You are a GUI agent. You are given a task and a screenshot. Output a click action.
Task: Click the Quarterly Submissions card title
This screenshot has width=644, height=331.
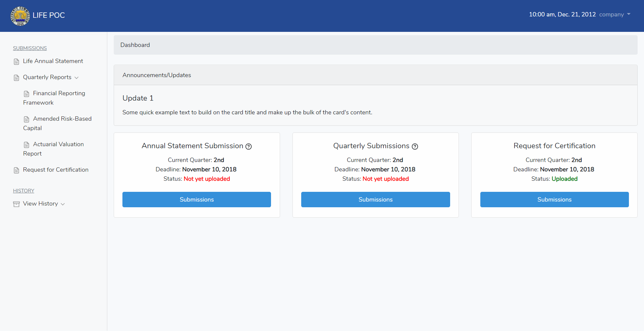[371, 146]
